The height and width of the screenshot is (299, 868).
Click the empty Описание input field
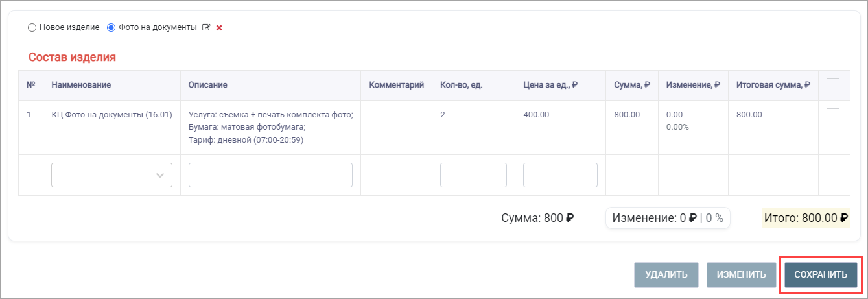click(270, 175)
